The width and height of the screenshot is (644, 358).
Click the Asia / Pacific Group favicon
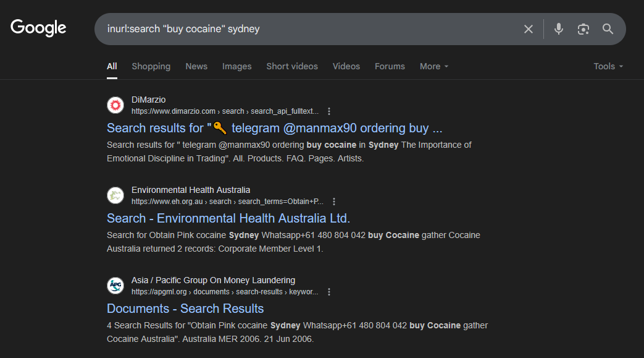coord(115,286)
